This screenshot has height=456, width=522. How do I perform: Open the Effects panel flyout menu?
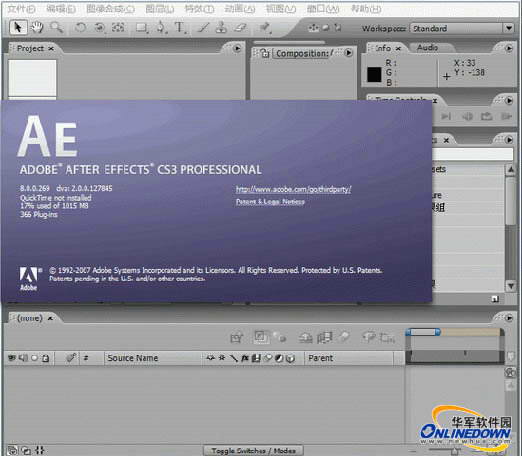[509, 140]
